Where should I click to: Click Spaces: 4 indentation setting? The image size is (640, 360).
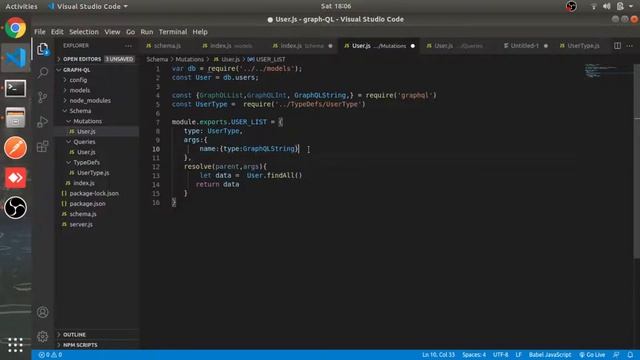tap(474, 355)
